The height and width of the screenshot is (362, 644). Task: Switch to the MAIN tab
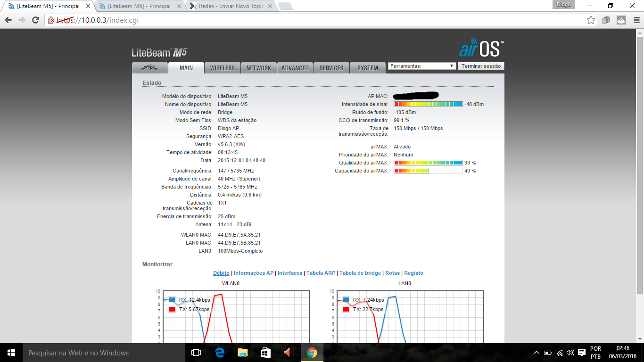(x=186, y=68)
